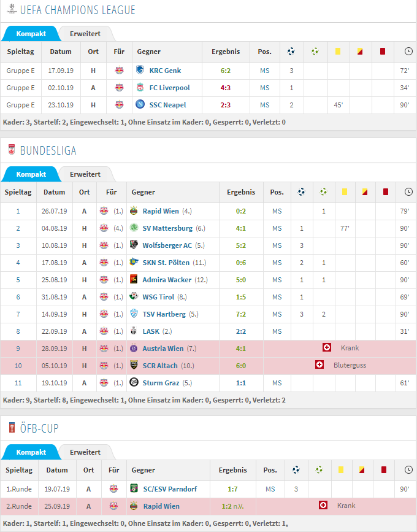Image resolution: width=417 pixels, height=532 pixels.
Task: Click the injury cross icon beside Bluterguss
Action: pos(319,364)
